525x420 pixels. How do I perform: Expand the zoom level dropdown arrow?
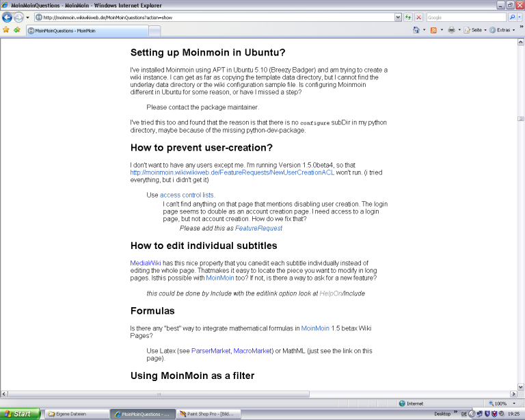pos(514,404)
